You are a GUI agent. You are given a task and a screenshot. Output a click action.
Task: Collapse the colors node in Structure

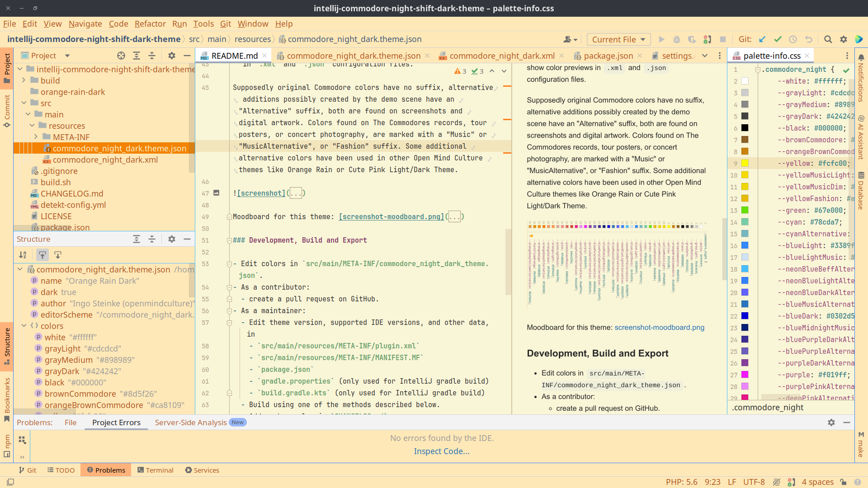[24, 326]
